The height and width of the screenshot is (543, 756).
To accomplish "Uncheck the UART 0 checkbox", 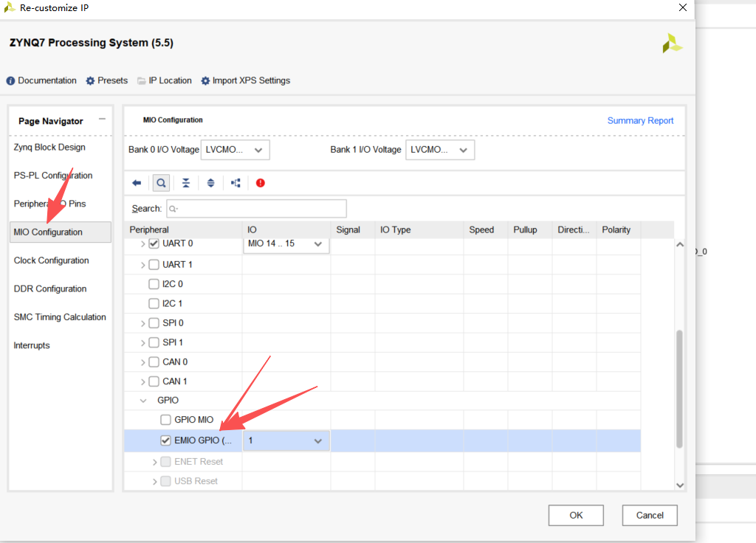I will [x=154, y=243].
